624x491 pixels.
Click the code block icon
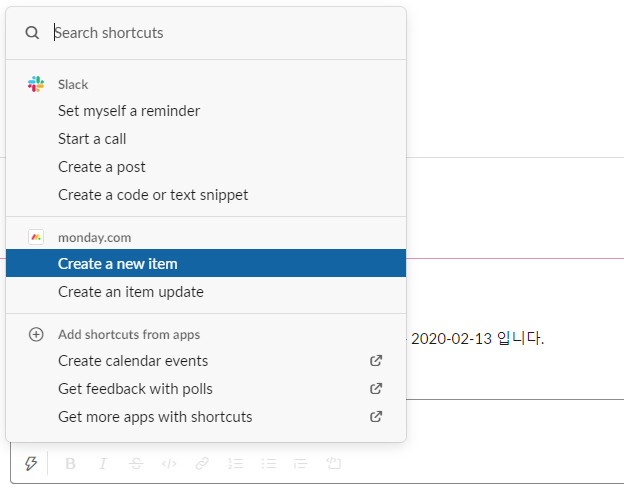point(333,463)
